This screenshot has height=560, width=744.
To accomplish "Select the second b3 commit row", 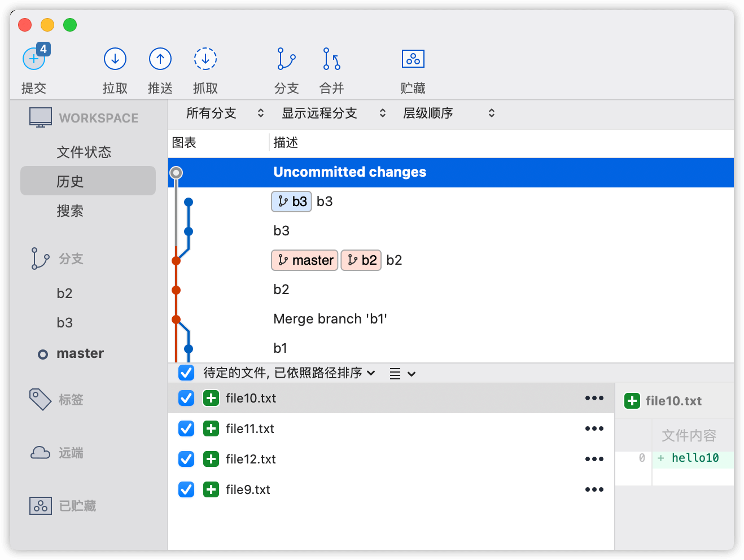I will (x=451, y=231).
